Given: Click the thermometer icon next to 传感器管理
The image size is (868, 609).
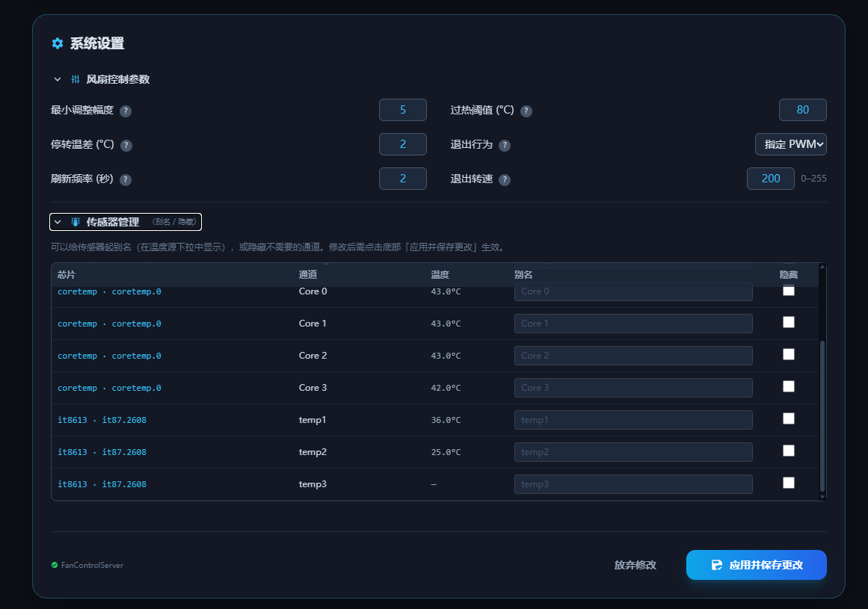Looking at the screenshot, I should click(76, 222).
